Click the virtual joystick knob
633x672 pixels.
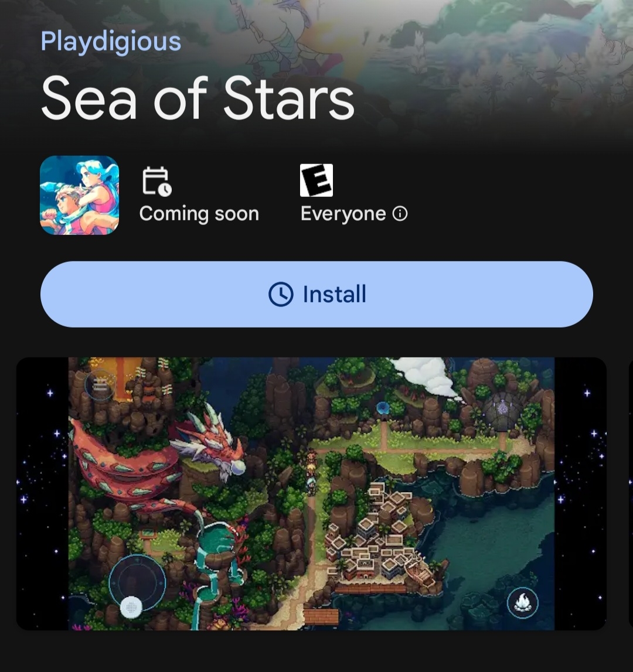[131, 607]
